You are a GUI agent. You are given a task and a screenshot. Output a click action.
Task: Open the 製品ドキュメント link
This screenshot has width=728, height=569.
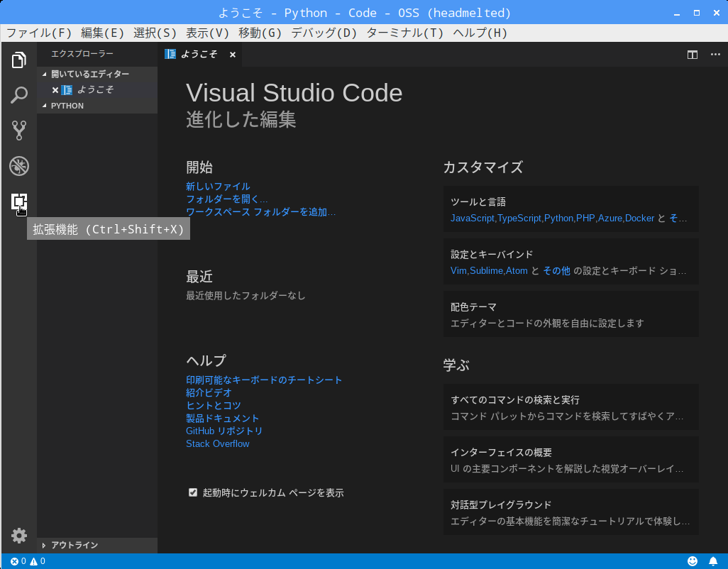pos(222,418)
